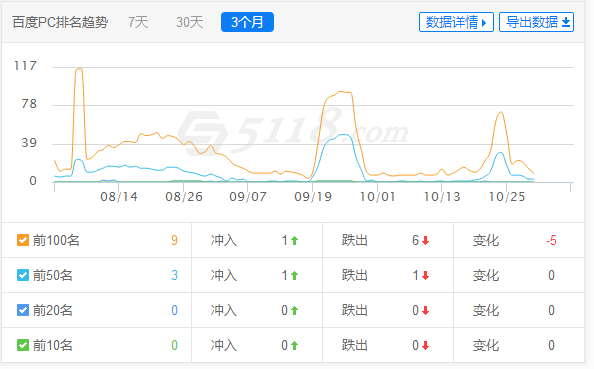Open 数据详情 details
This screenshot has width=594, height=369.
456,22
